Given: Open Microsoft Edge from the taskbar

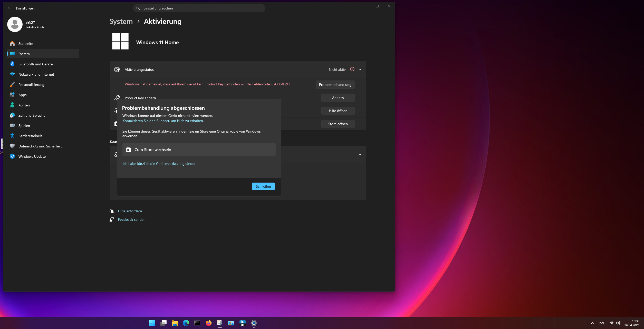Looking at the screenshot, I should pos(186,323).
